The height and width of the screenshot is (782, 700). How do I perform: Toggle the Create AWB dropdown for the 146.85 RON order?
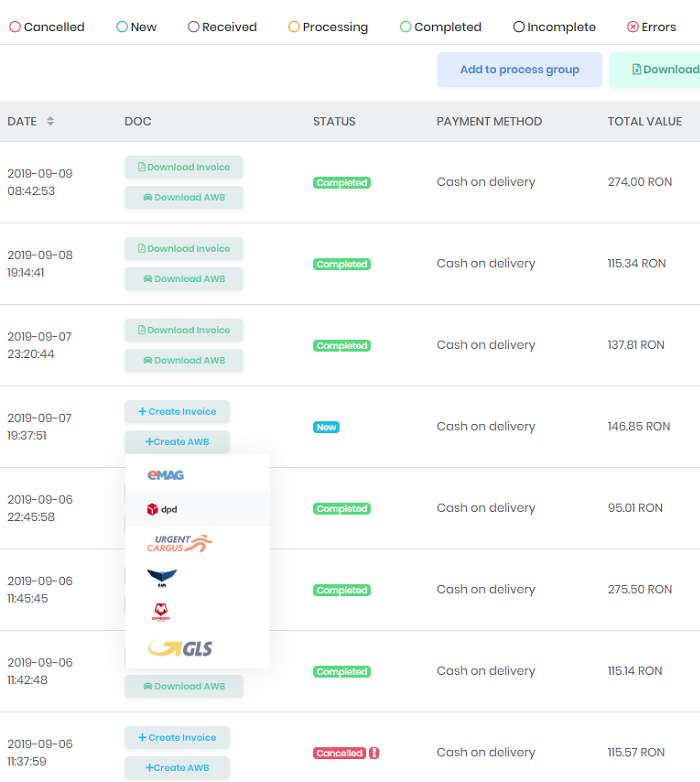click(x=177, y=442)
